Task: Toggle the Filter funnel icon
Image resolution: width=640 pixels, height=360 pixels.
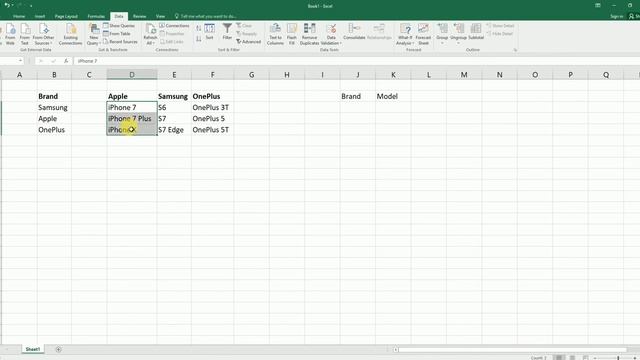Action: tap(227, 31)
